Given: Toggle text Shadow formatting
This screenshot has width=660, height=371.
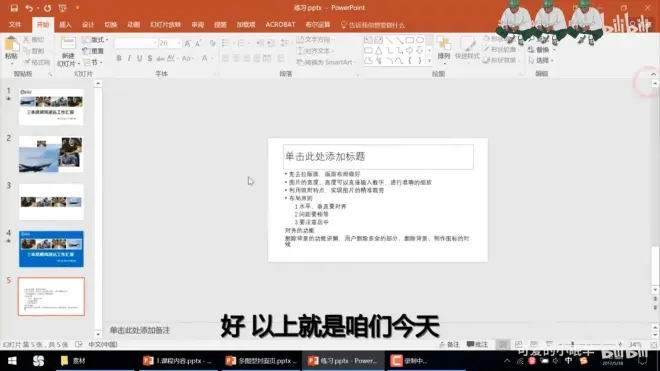Looking at the screenshot, I should 150,59.
